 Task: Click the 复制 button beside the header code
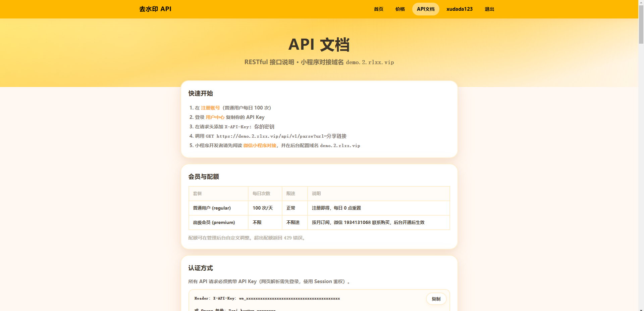pyautogui.click(x=436, y=299)
